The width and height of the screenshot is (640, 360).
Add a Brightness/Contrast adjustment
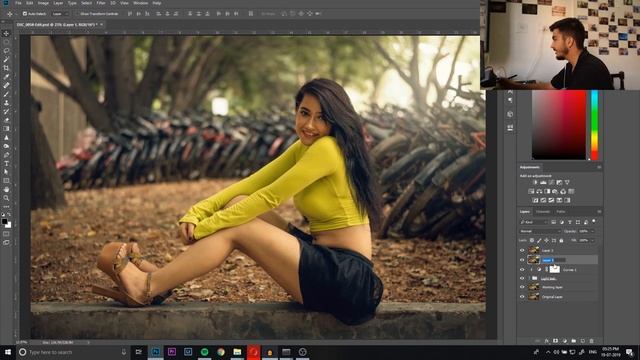(x=535, y=182)
